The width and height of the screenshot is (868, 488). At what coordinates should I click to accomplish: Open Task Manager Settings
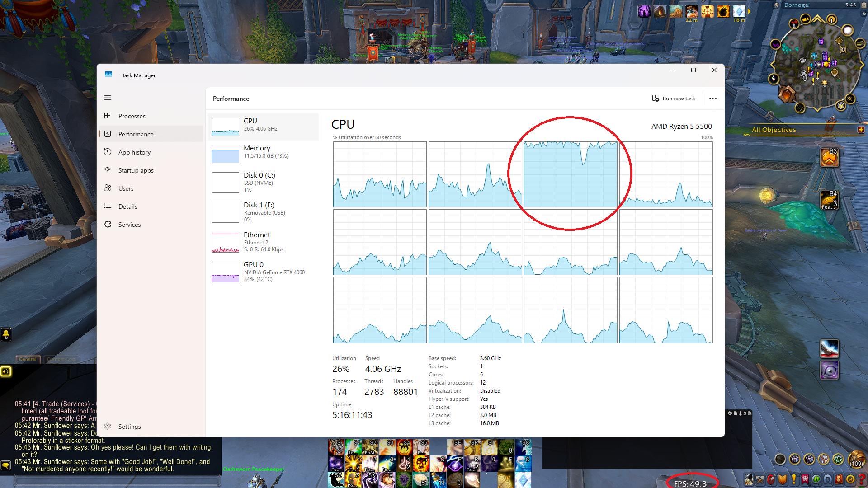tap(129, 427)
